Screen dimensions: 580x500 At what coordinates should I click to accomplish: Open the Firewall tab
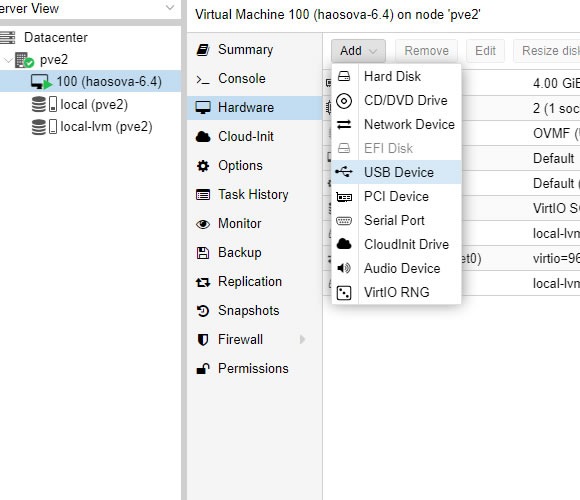(x=254, y=339)
